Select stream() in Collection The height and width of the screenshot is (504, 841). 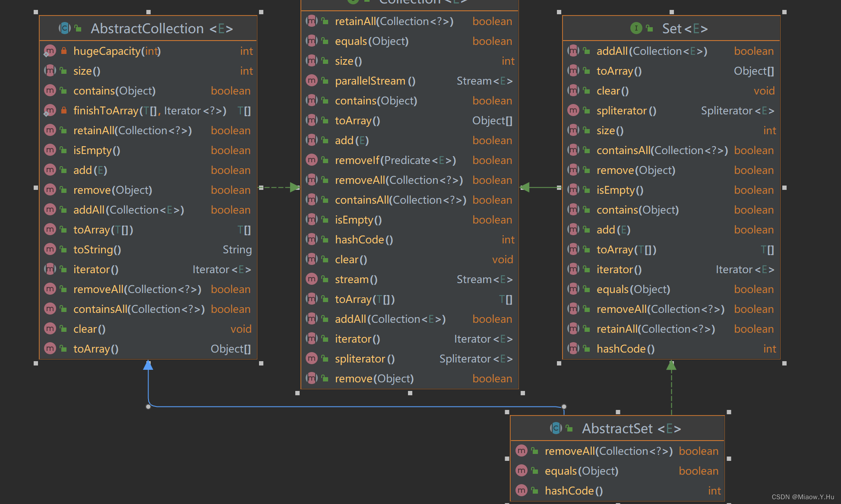(356, 279)
